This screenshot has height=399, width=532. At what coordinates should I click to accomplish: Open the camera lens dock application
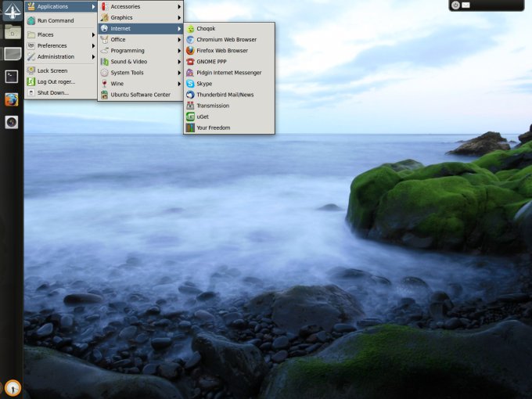point(12,122)
